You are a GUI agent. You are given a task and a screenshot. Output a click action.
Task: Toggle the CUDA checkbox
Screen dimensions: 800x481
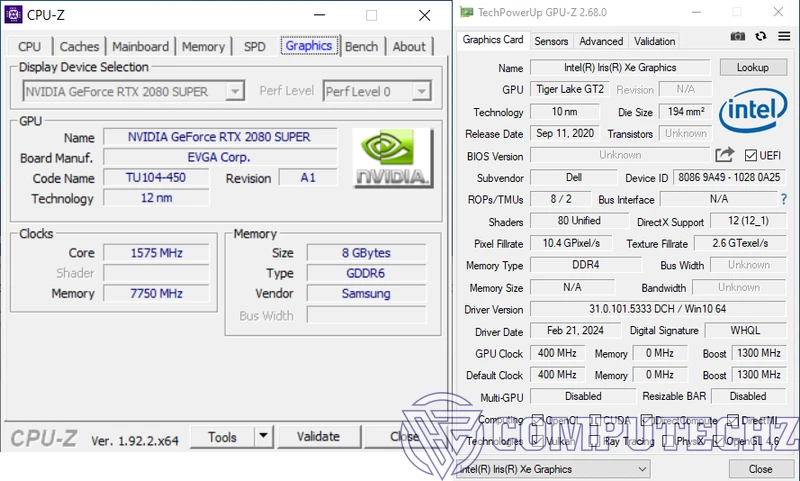point(595,420)
